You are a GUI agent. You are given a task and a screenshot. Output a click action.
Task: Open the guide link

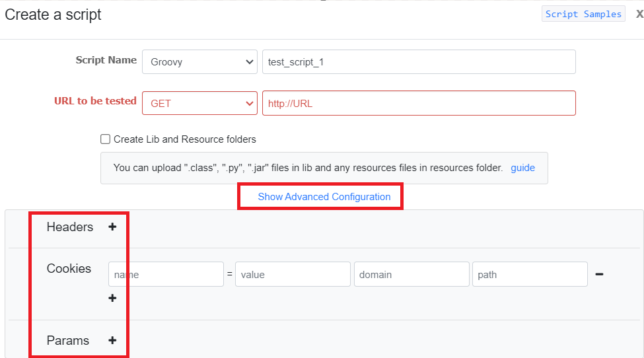(x=522, y=168)
